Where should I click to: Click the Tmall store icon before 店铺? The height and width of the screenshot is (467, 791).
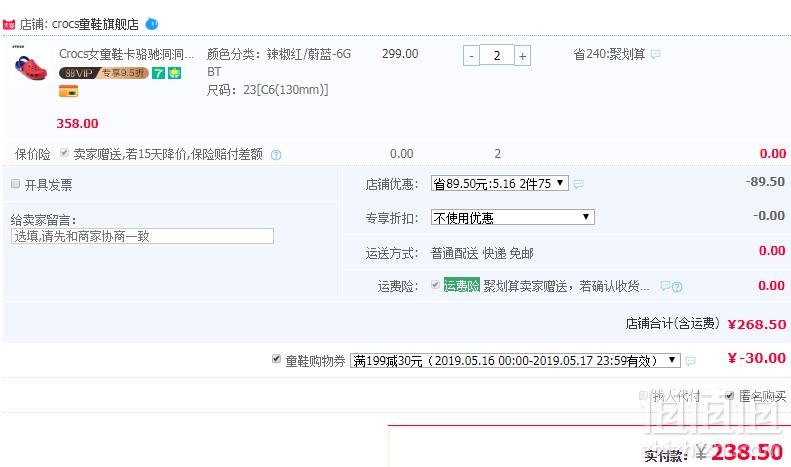[9, 25]
